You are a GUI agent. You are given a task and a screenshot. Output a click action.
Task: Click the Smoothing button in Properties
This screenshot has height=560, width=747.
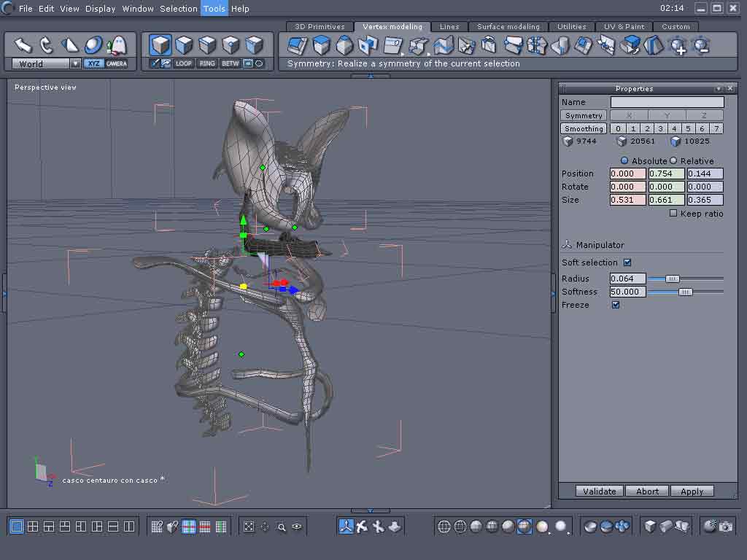click(584, 128)
